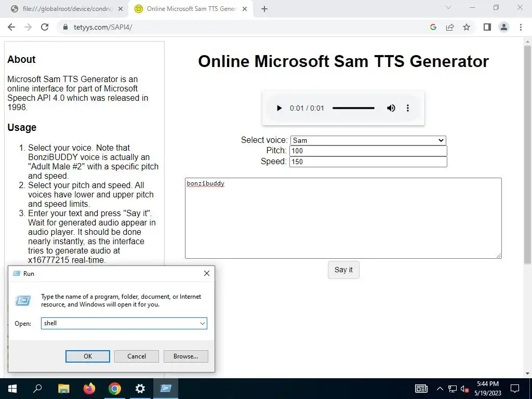Click the page vertical scrollbar
This screenshot has width=532, height=399.
pyautogui.click(x=528, y=154)
